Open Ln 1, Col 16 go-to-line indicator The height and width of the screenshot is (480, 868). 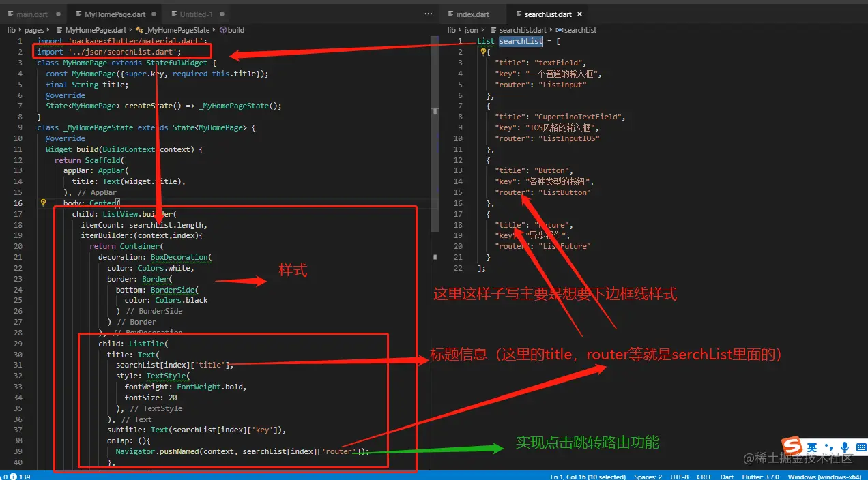coord(588,476)
